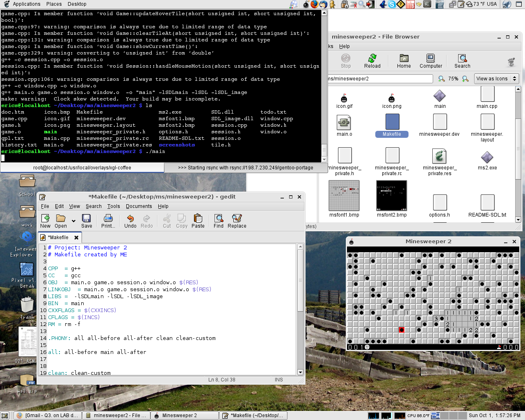Image resolution: width=525 pixels, height=420 pixels.
Task: Click the smiley face in Minesweeper 2
Action: (x=367, y=347)
